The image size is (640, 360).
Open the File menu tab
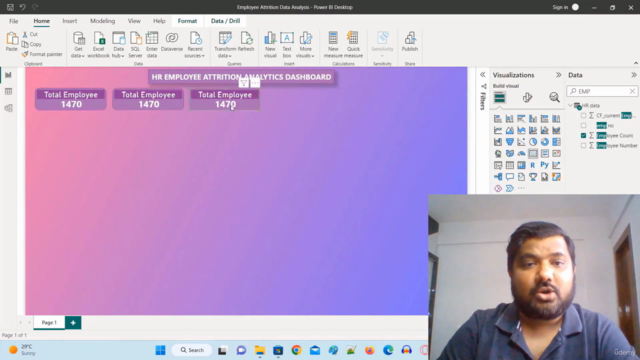13,21
